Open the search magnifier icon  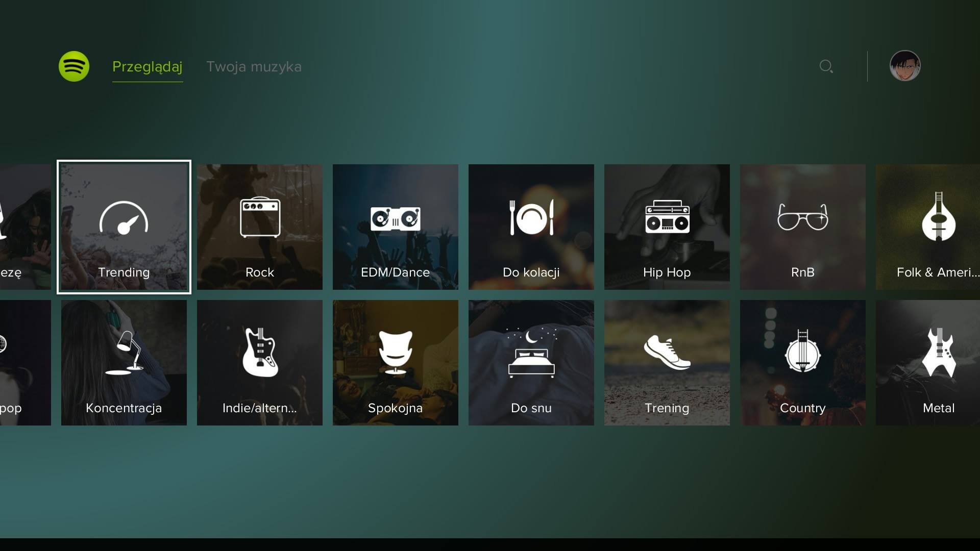826,66
